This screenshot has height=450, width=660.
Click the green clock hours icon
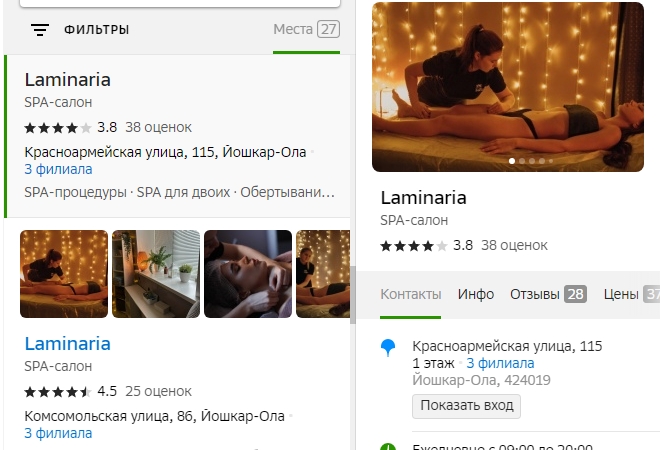click(388, 447)
